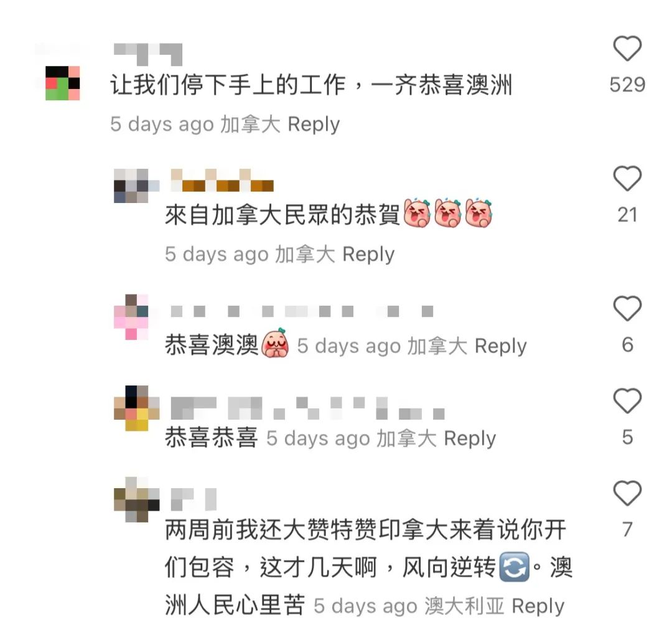Viewport: 672px width, 637px height.
Task: Open pink avatar beside 恭喜澳澳 comment
Action: tap(131, 317)
